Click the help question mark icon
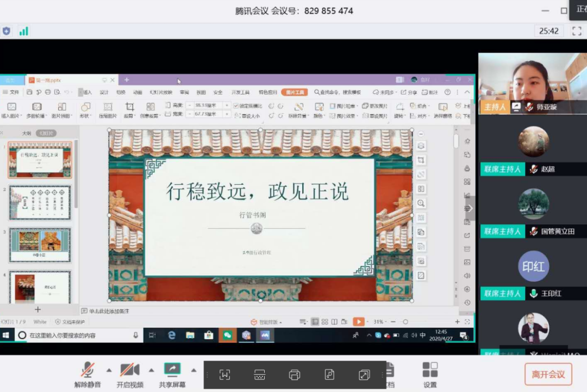The width and height of the screenshot is (587, 392). [447, 92]
